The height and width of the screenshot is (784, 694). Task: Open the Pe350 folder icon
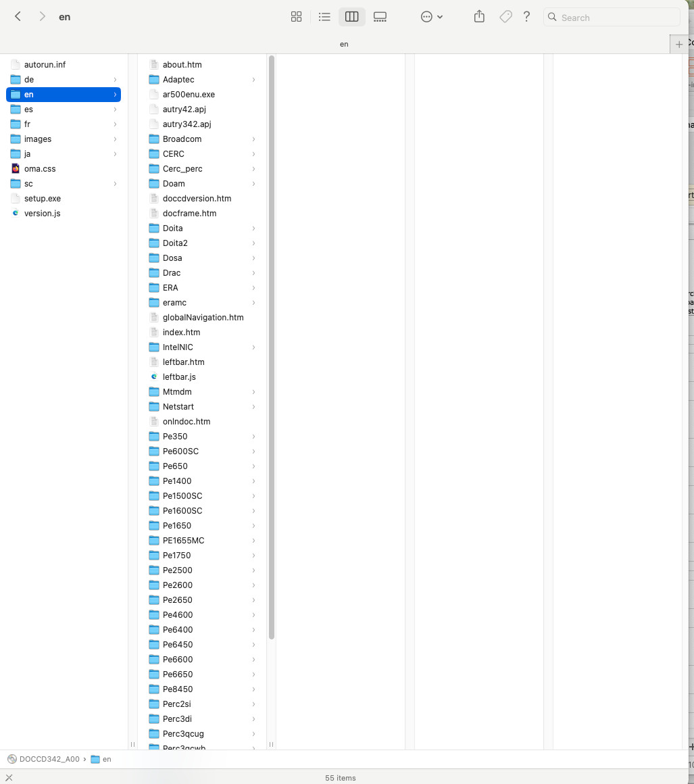click(x=154, y=437)
